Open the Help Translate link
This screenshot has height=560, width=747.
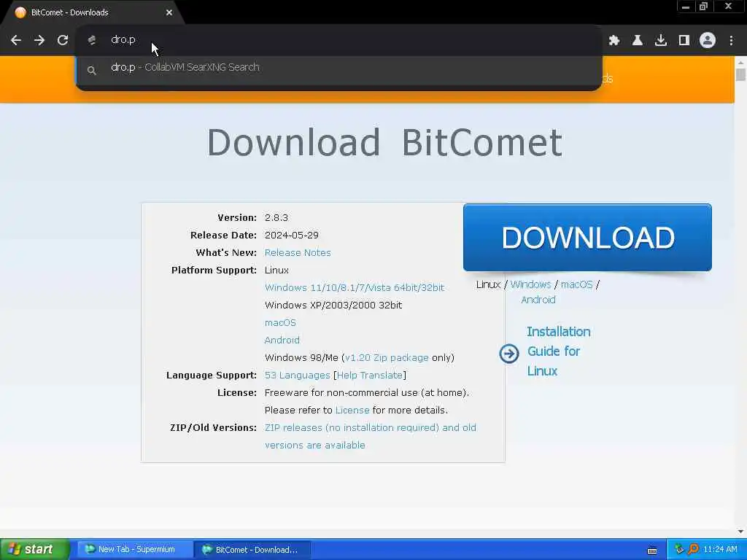pyautogui.click(x=370, y=376)
